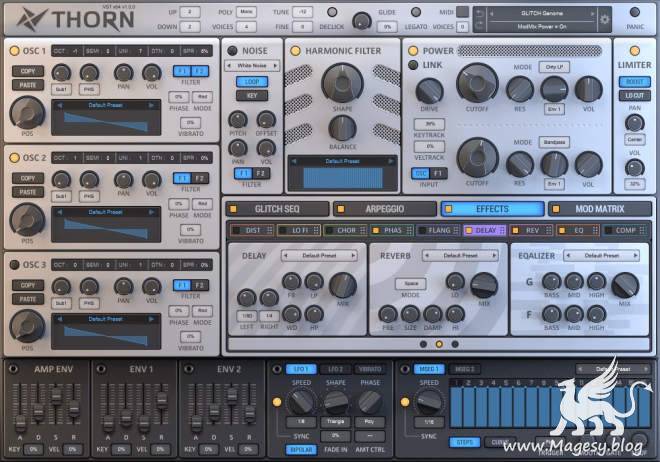Grab the REV effect reorder handle
The width and height of the screenshot is (660, 462).
point(548,230)
